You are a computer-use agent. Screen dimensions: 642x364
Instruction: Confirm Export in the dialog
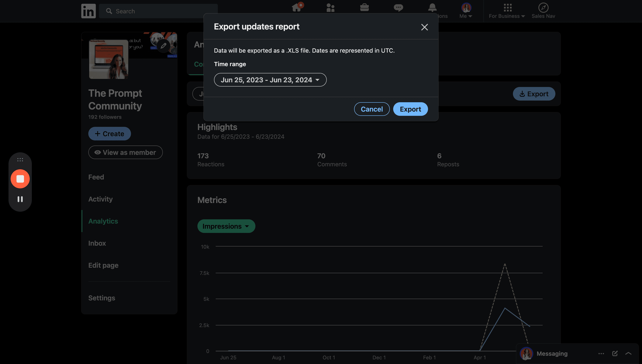pyautogui.click(x=410, y=109)
